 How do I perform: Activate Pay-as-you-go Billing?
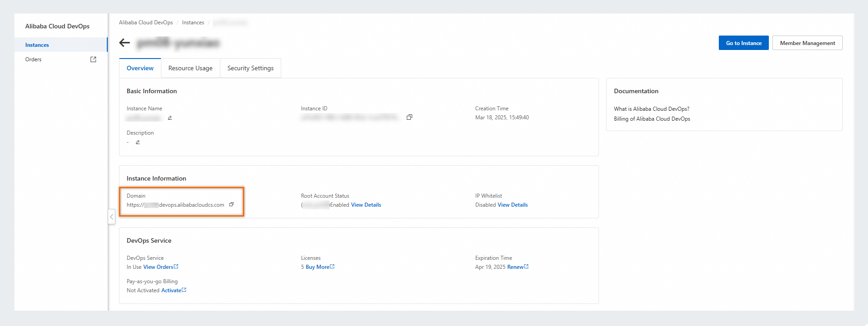[x=174, y=290]
